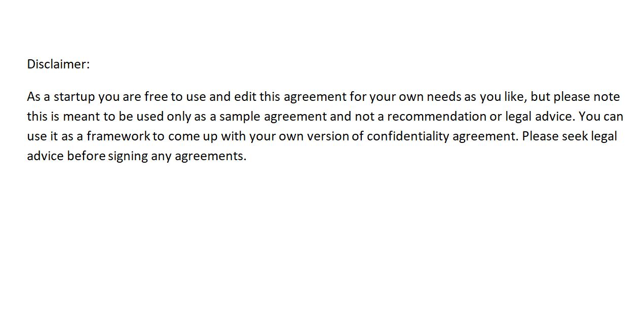This screenshot has height=333, width=644.
Task: Click on the word "sample"
Action: click(x=240, y=117)
